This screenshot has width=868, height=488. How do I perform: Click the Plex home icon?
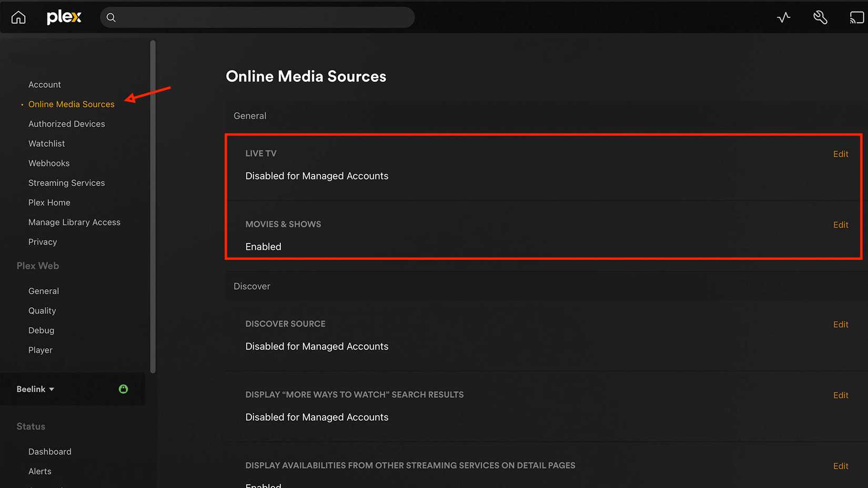point(18,17)
